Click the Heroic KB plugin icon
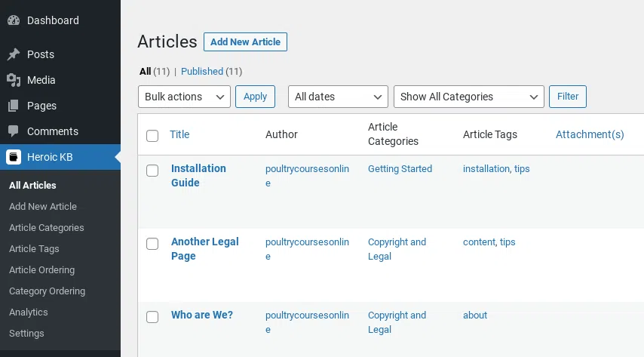The width and height of the screenshot is (644, 357). coord(14,157)
